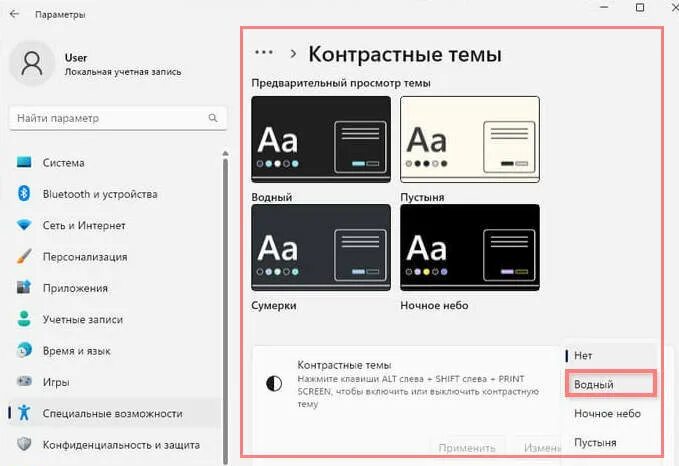Screen dimensions: 679x466
Task: Select Пустыня in theme dropdown
Action: (611, 442)
